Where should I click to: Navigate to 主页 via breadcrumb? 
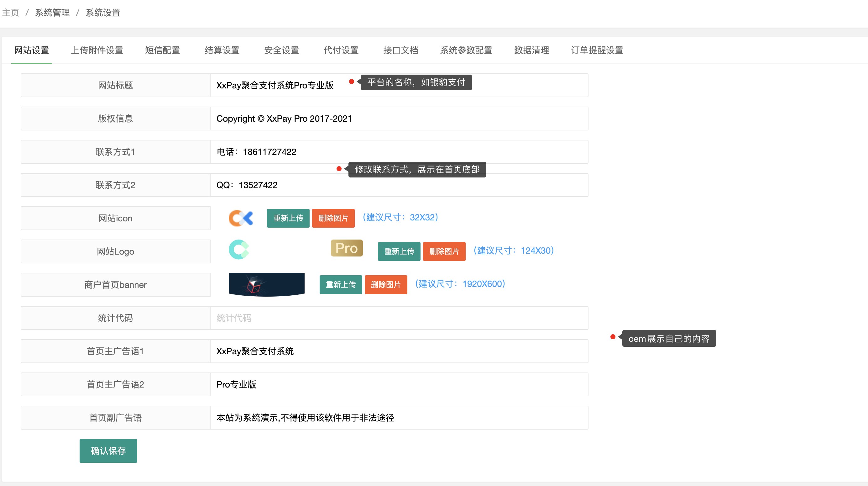[10, 13]
